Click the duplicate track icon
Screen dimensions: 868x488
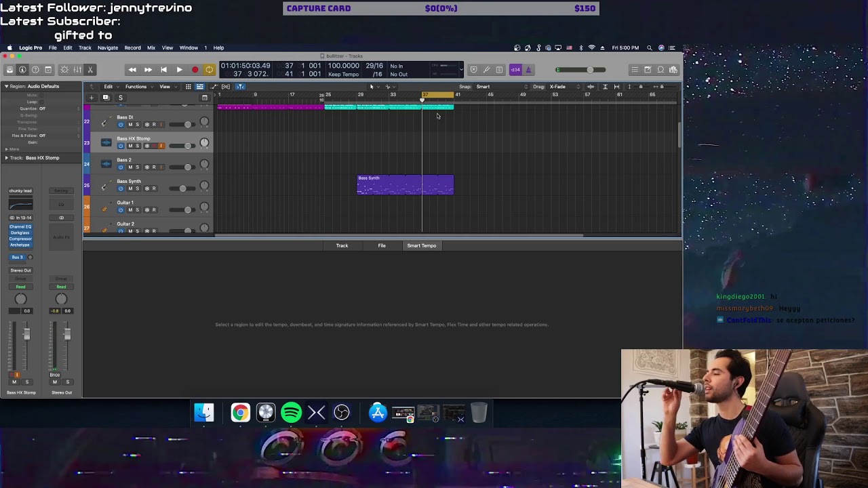(106, 98)
